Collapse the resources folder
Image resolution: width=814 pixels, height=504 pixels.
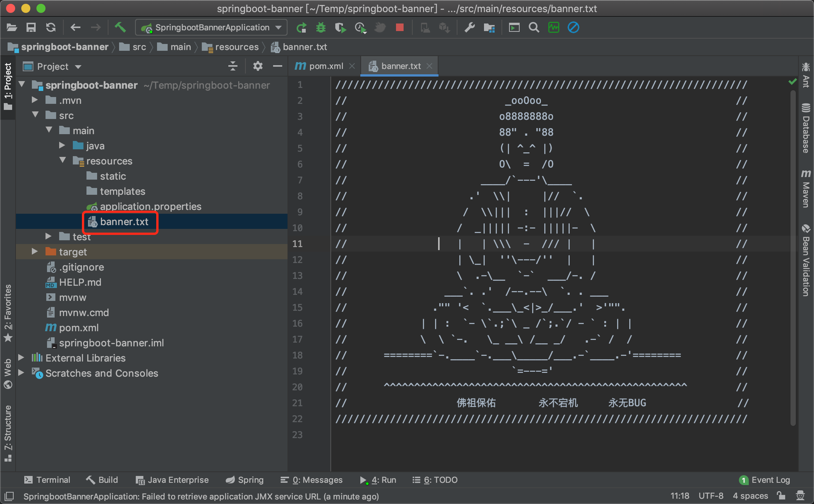[63, 160]
